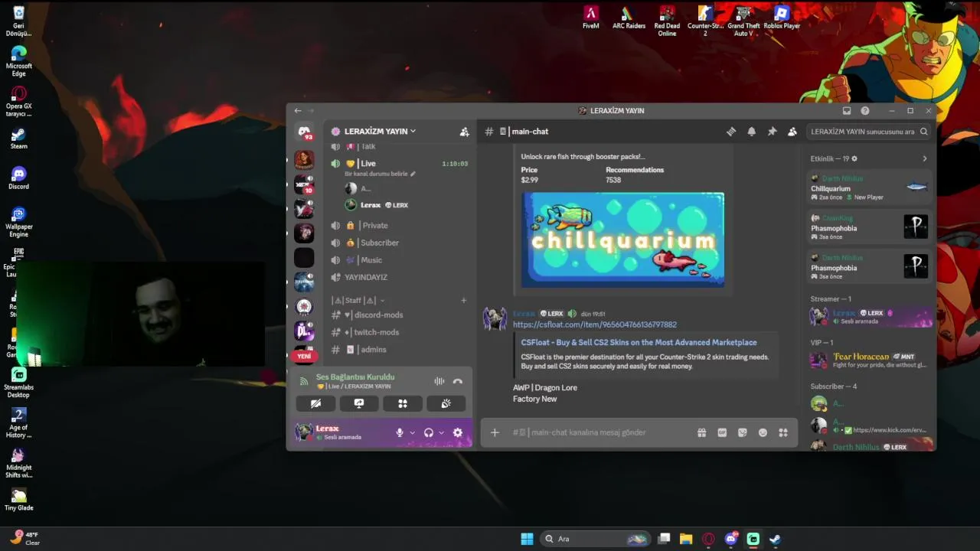This screenshot has width=980, height=551.
Task: Open Roblox Player desktop shortcut
Action: (782, 17)
